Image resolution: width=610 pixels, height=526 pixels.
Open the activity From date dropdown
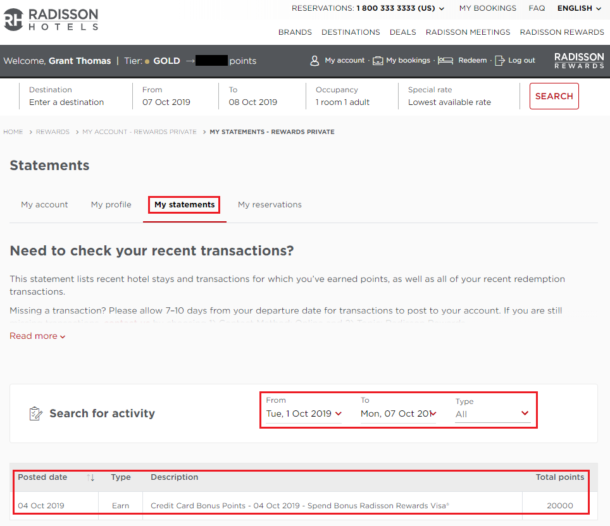click(x=303, y=414)
